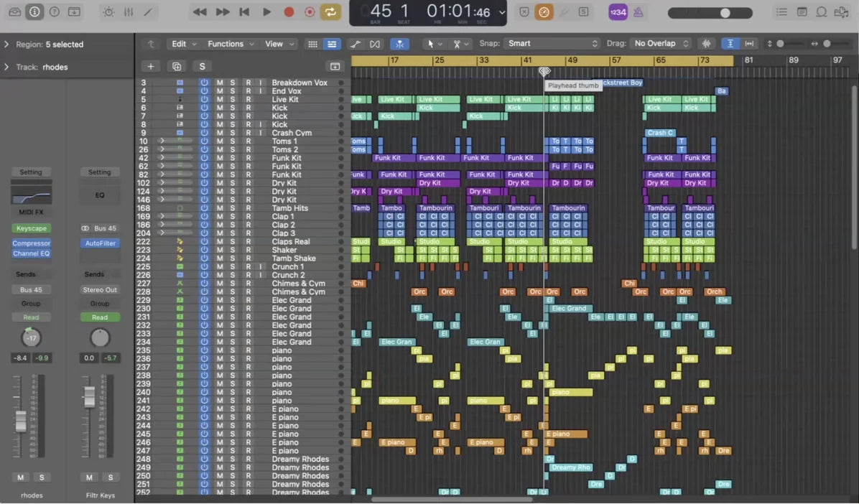Open the AutoFilter plug-in slot
Viewport: 859px width, 504px height.
pos(100,243)
